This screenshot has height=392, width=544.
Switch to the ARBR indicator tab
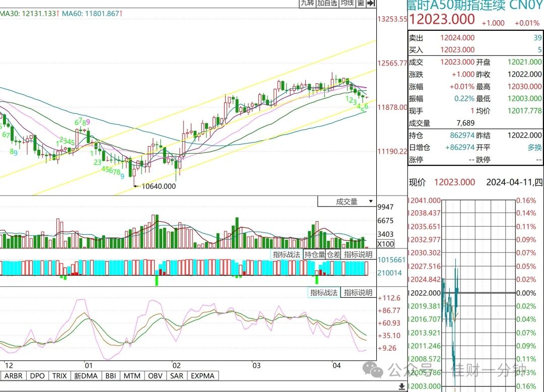tap(14, 376)
